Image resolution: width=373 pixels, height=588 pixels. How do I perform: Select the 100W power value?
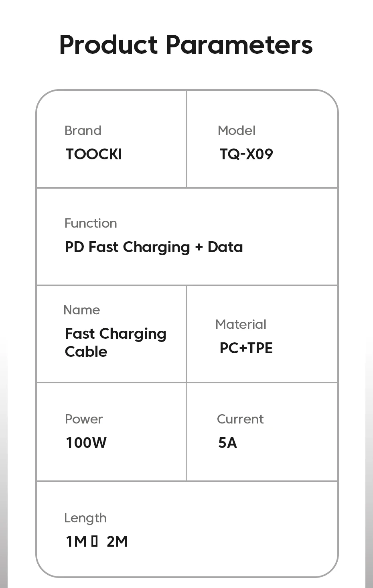[86, 443]
